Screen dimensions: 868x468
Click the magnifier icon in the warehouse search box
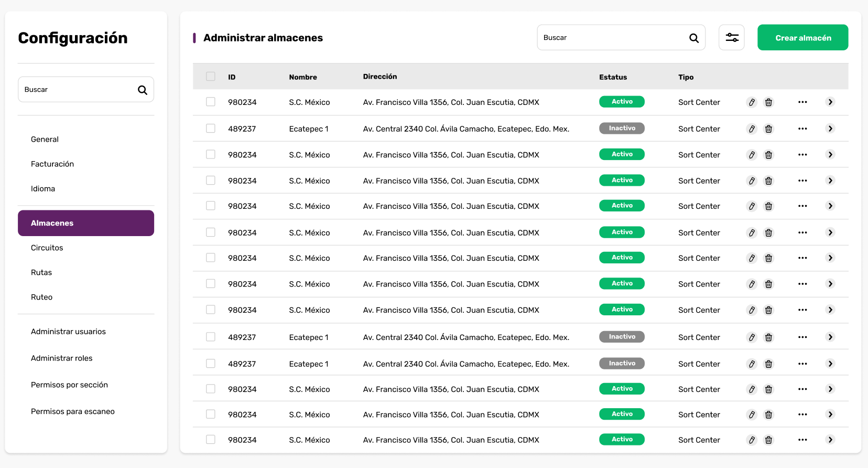694,38
